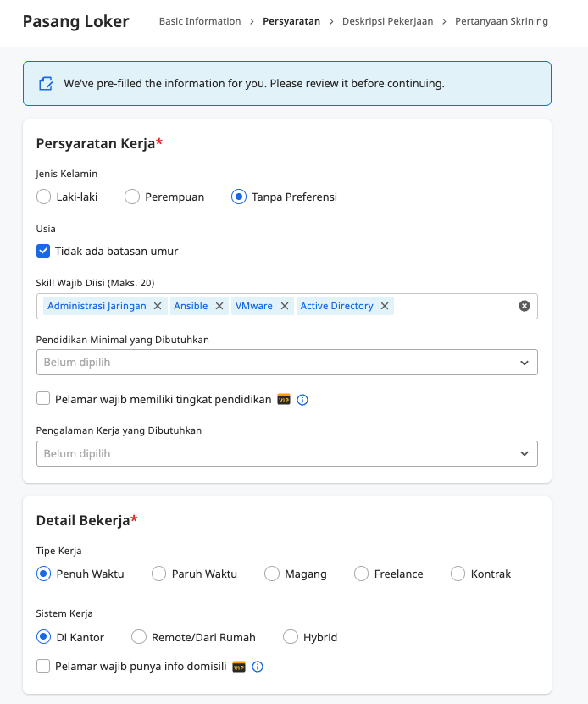The width and height of the screenshot is (588, 704).
Task: Choose Penuh Waktu work type
Action: coord(43,574)
